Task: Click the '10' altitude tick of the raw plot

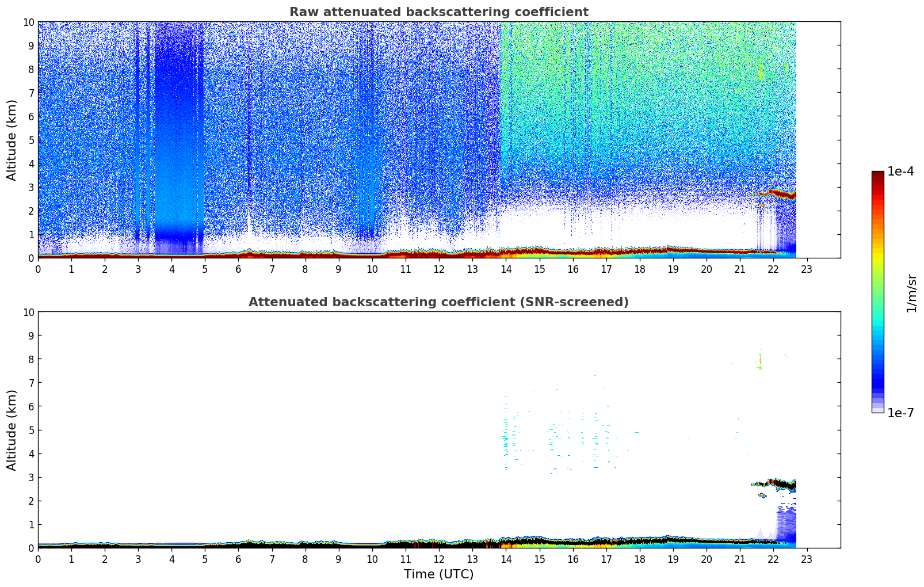Action: pos(29,22)
